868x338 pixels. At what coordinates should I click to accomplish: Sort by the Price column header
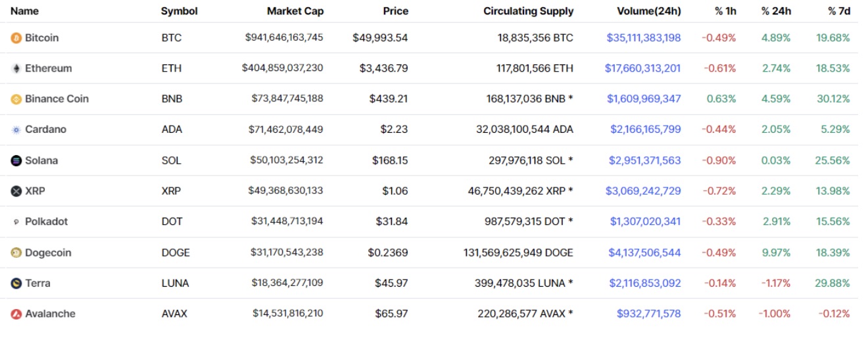coord(395,11)
